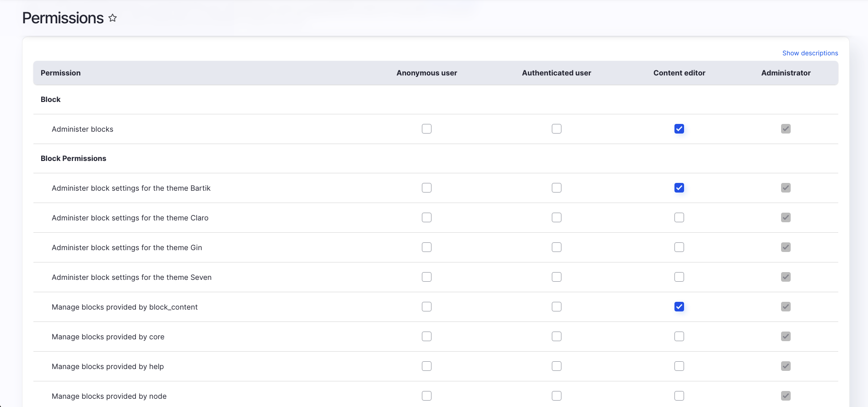Uncheck Manage block_content blocks for Content editor
This screenshot has width=868, height=407.
(679, 307)
